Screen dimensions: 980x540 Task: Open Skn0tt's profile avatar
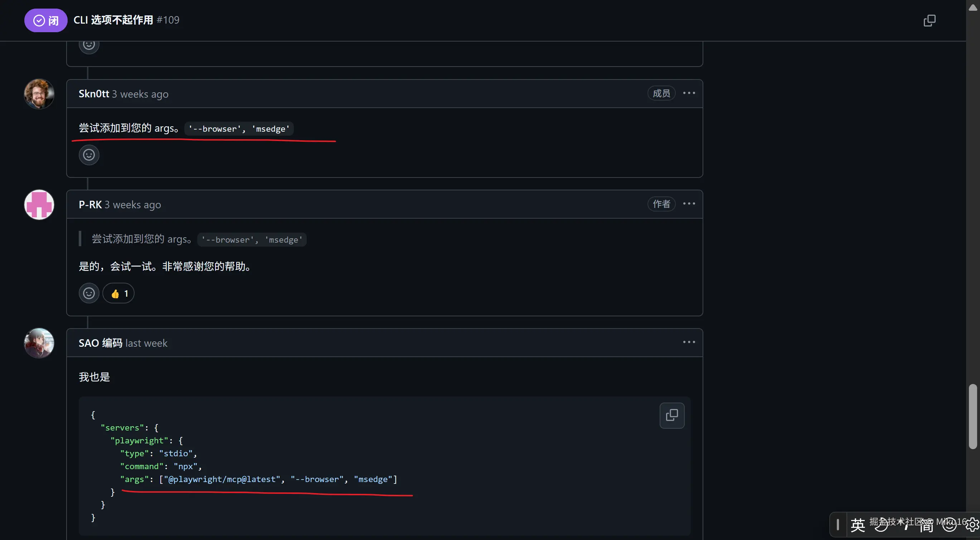(39, 94)
